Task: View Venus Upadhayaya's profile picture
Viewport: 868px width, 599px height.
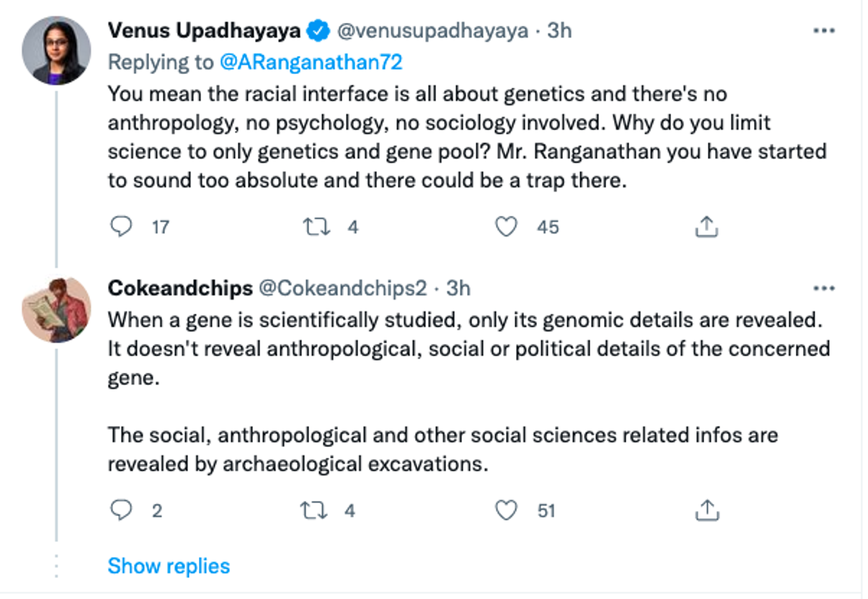Action: (x=57, y=51)
